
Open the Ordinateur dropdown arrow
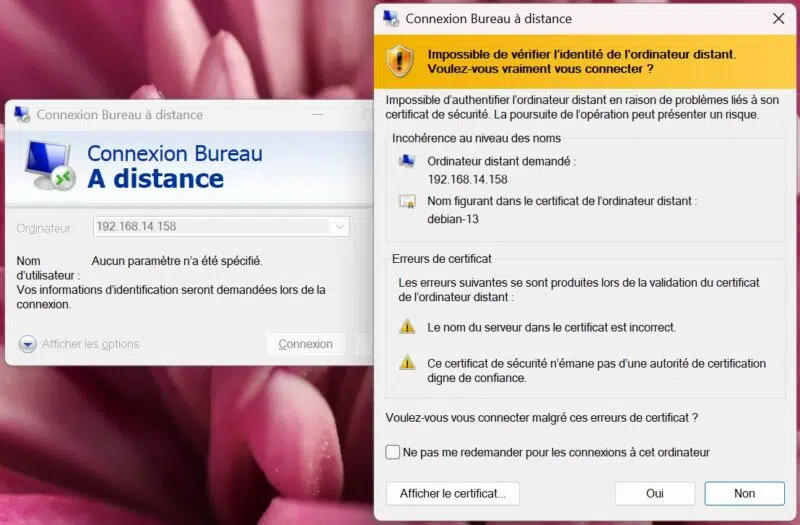pos(340,227)
